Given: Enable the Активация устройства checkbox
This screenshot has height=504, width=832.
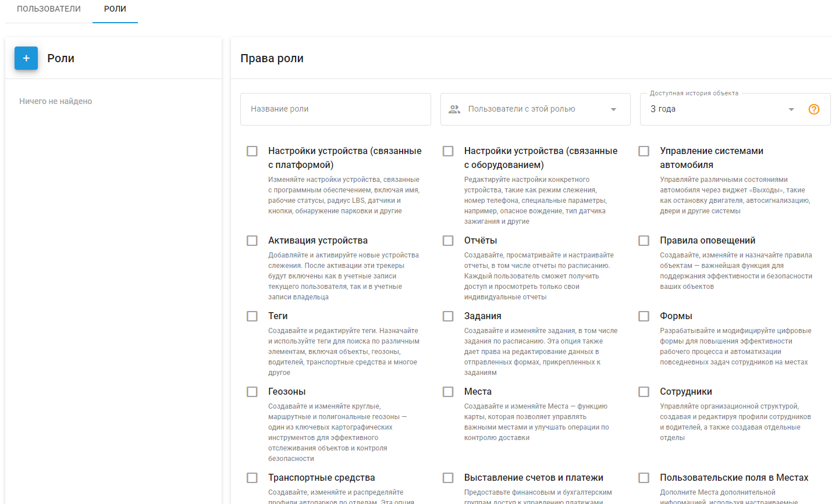Looking at the screenshot, I should [252, 241].
